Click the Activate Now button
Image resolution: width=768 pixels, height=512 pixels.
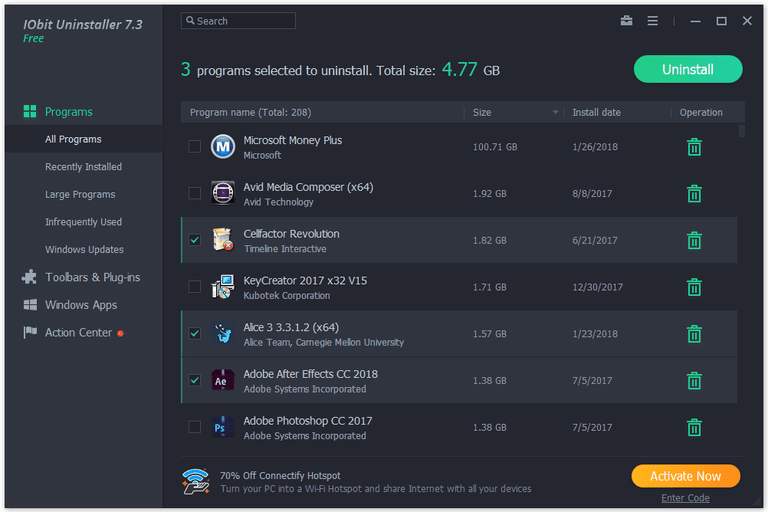point(685,476)
